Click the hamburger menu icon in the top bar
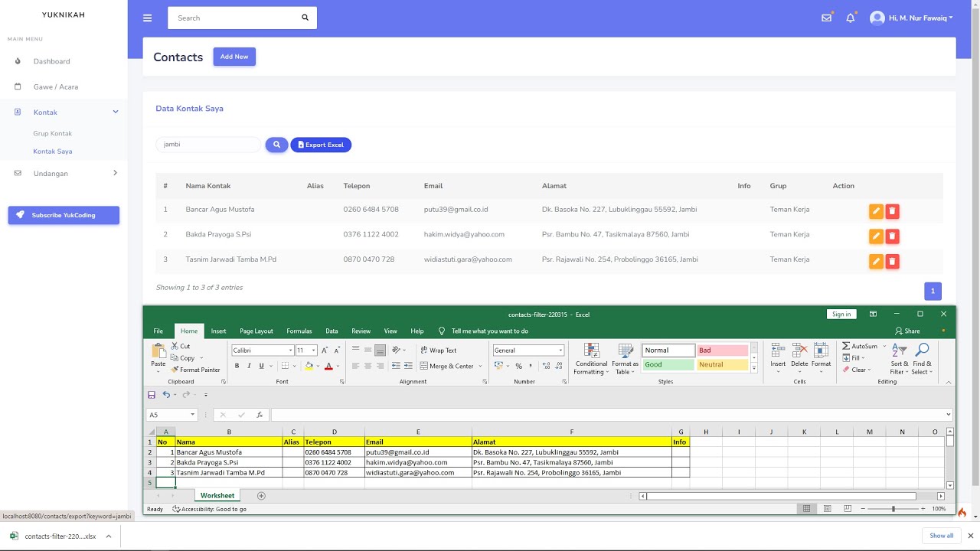Image resolution: width=980 pixels, height=551 pixels. [x=148, y=18]
